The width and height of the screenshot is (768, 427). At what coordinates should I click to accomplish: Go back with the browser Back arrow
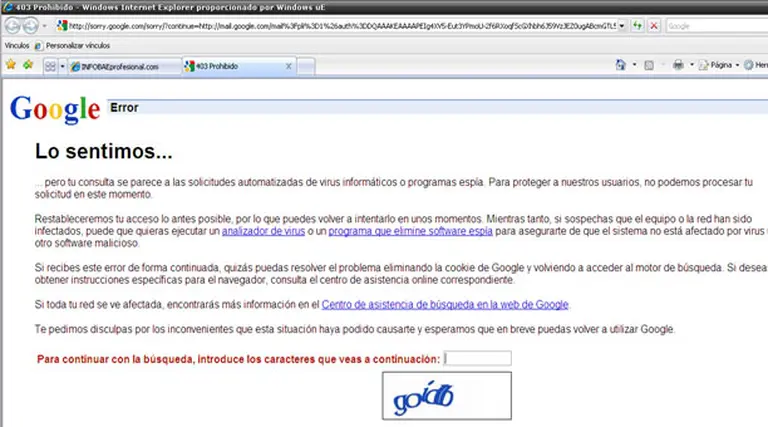click(13, 25)
